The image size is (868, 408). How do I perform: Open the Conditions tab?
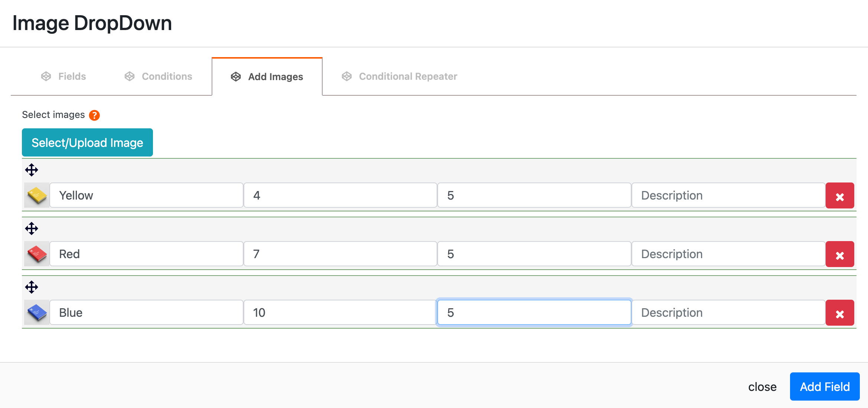[159, 76]
